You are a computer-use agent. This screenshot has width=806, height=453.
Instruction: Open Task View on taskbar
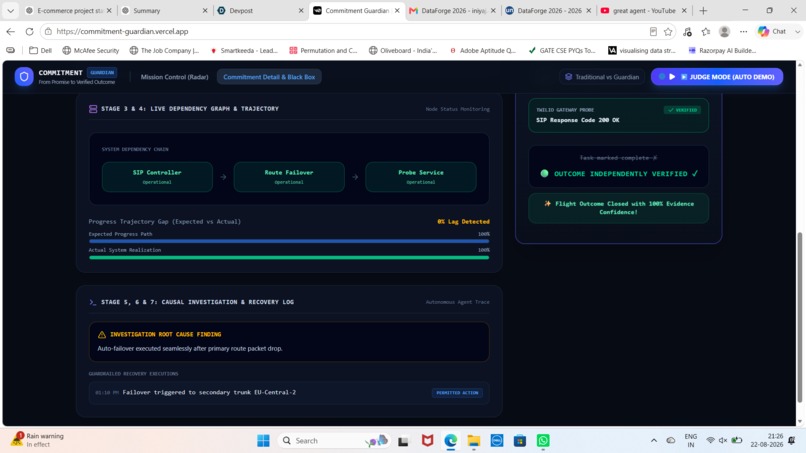point(403,441)
